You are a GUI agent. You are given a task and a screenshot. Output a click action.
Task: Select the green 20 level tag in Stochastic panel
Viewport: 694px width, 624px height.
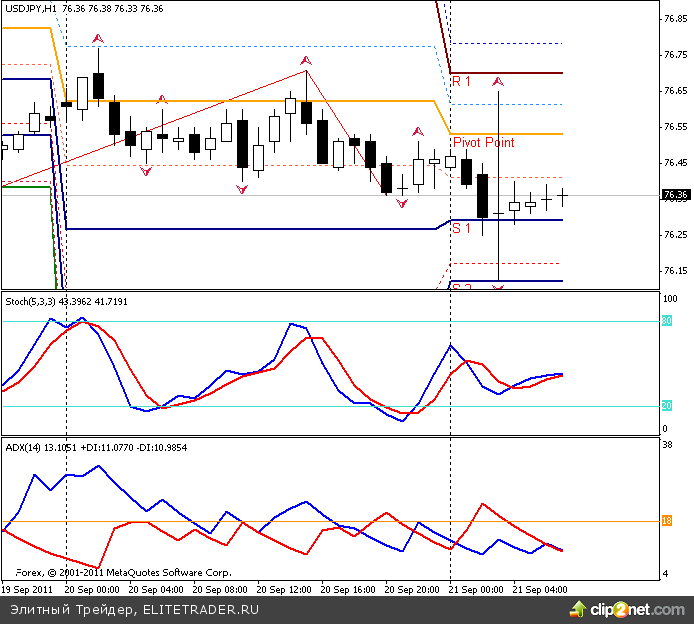coord(667,406)
